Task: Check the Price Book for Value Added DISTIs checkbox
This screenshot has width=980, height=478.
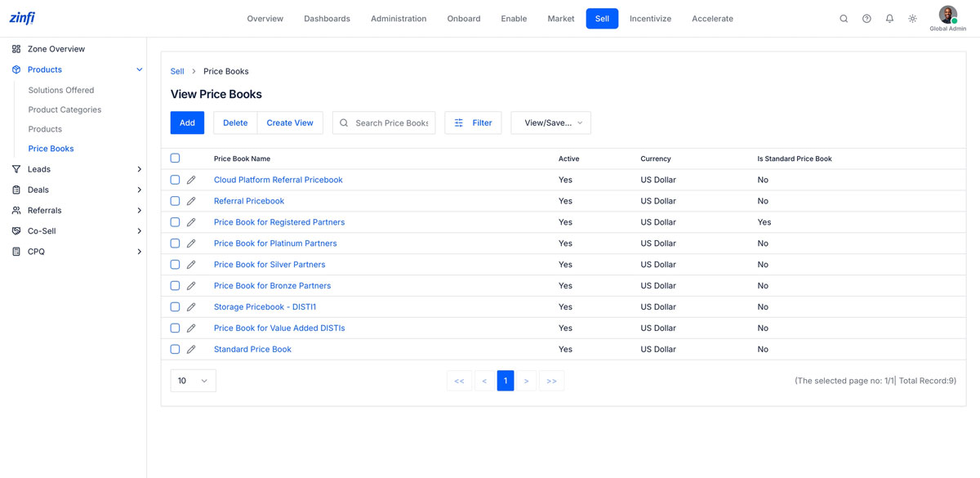Action: click(x=175, y=328)
